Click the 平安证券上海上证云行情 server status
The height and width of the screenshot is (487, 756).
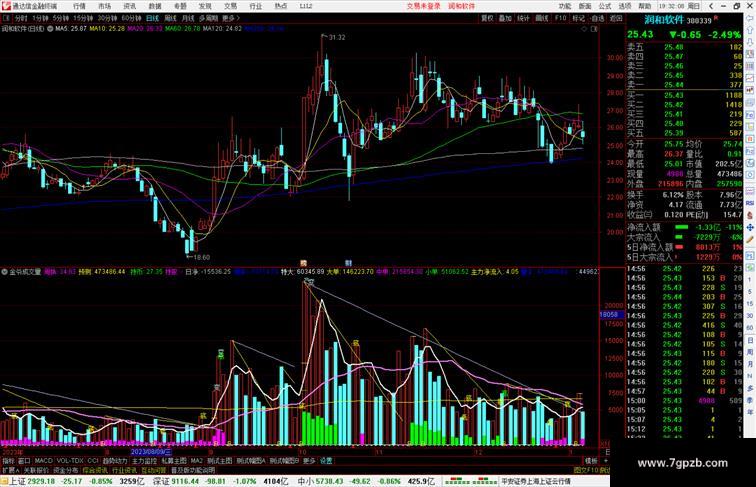(x=536, y=481)
